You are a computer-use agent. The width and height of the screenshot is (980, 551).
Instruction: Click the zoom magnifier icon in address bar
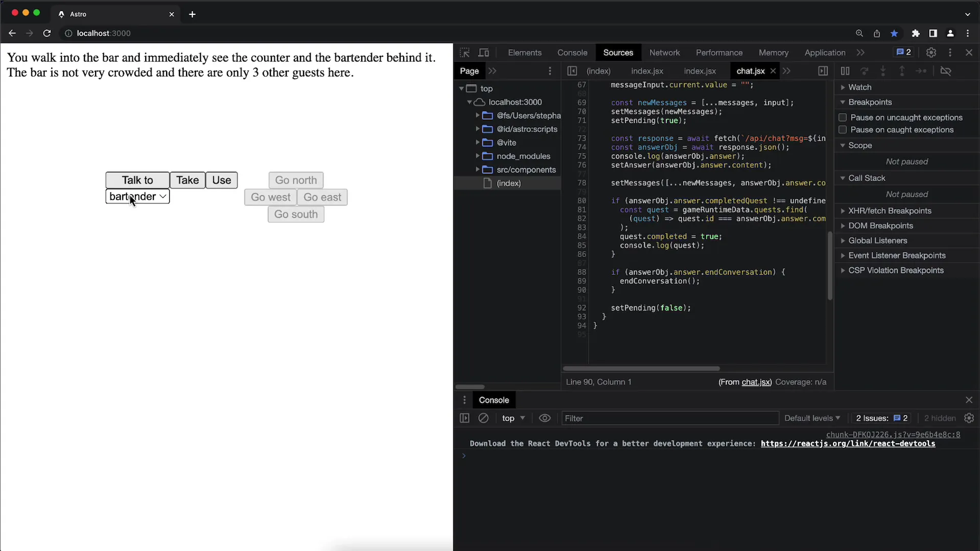coord(859,33)
